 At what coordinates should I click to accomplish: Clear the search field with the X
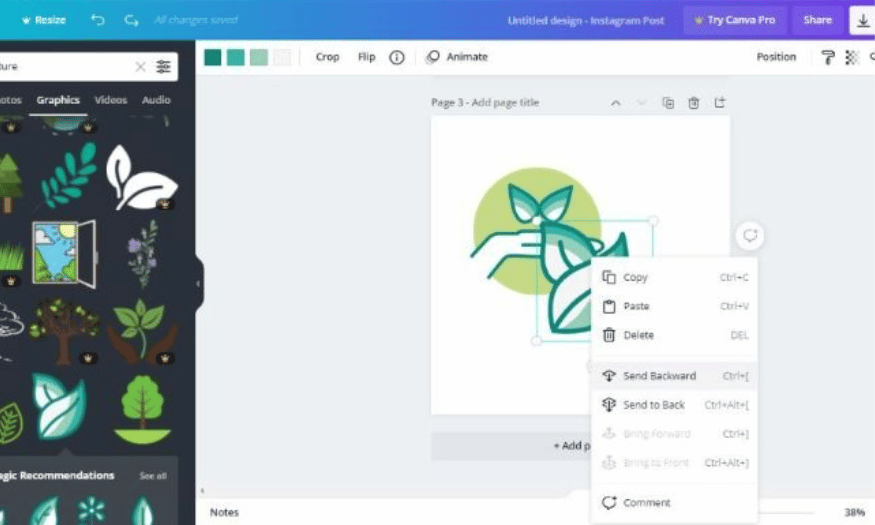pos(141,67)
